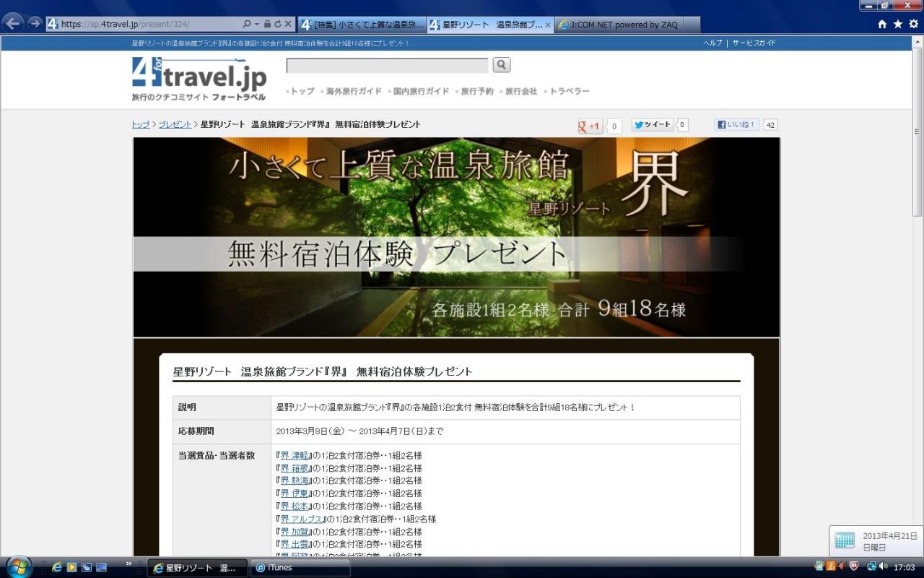The width and height of the screenshot is (924, 578).
Task: Click the Show desktop Quick Launch icon
Action: tap(101, 567)
